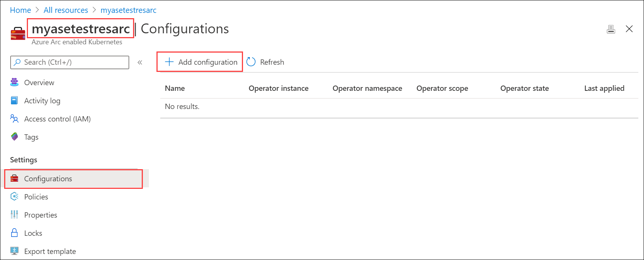This screenshot has height=260, width=644.
Task: Refresh the configurations list
Action: (265, 62)
